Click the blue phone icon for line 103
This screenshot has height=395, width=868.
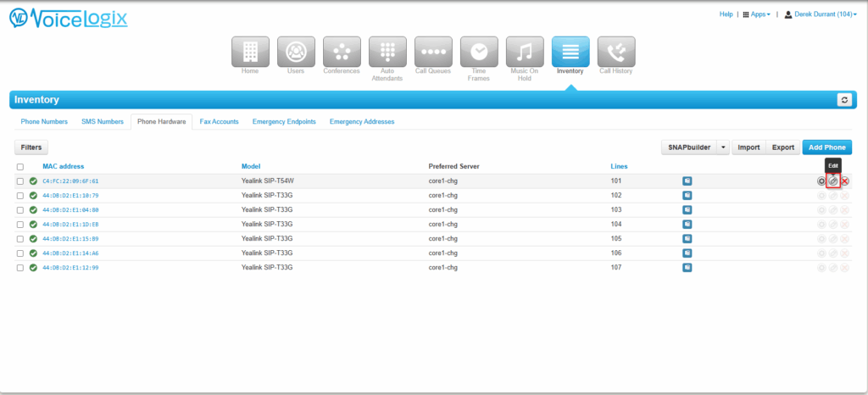687,209
